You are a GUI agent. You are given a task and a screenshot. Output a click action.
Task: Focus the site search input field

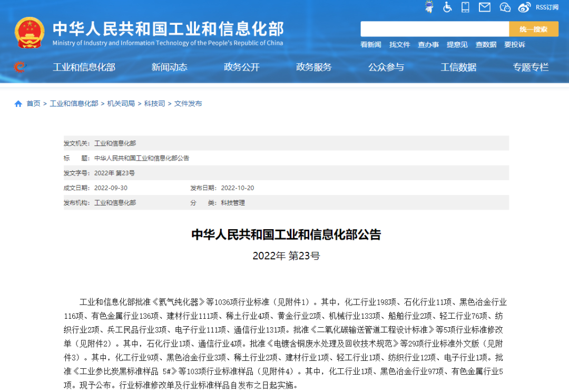click(x=435, y=29)
